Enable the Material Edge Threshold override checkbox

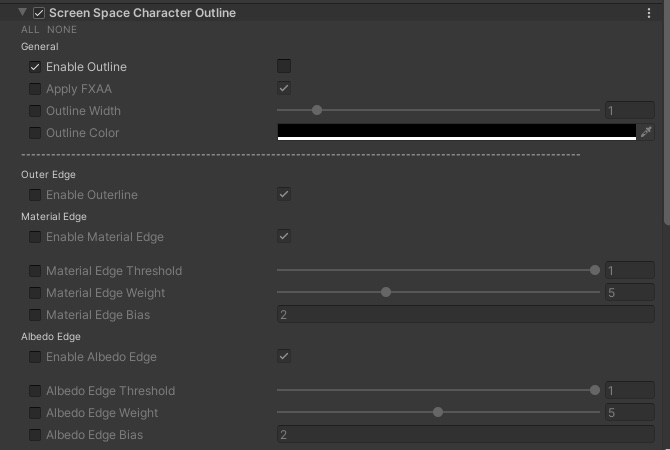pos(35,271)
